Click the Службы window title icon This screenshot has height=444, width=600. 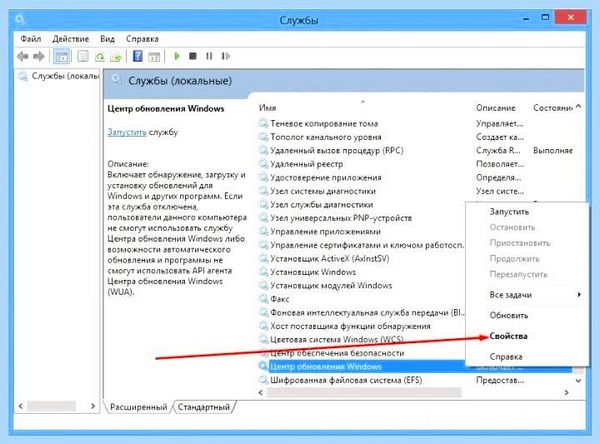click(x=20, y=19)
